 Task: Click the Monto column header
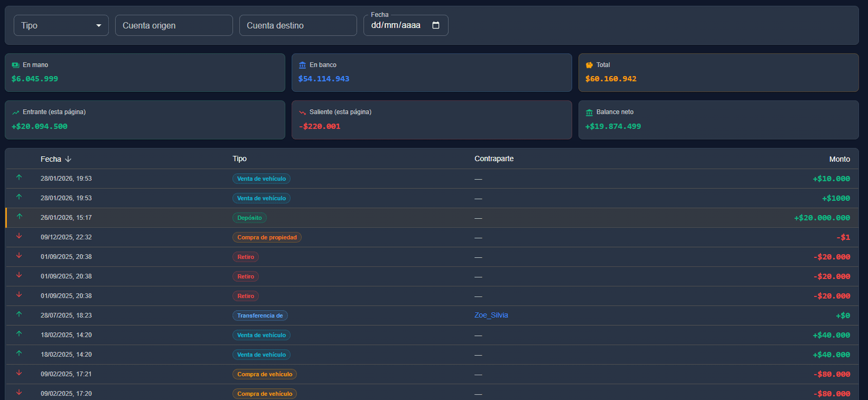pyautogui.click(x=839, y=159)
